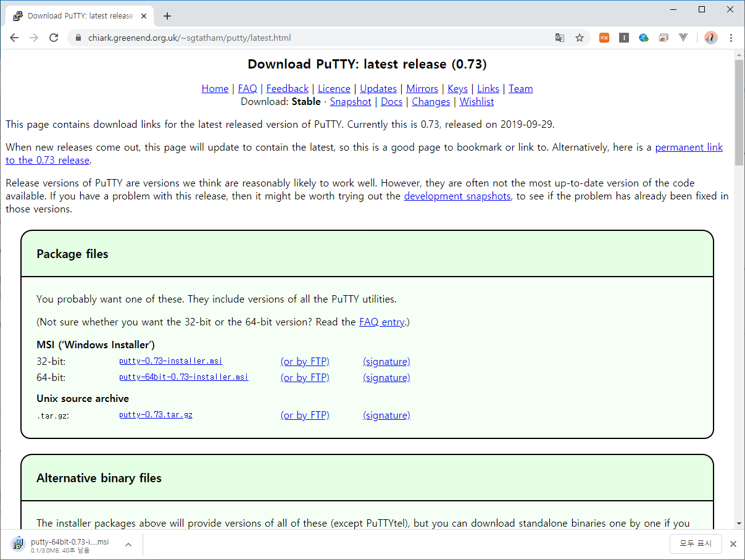
Task: Open the FAQ entry link
Action: 382,322
